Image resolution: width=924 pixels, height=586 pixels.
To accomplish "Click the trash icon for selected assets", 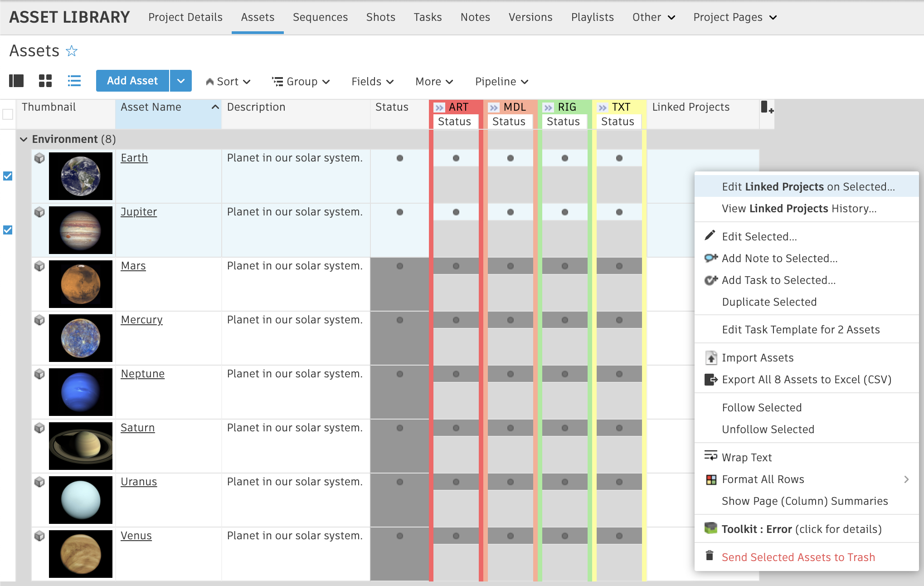I will pos(710,556).
